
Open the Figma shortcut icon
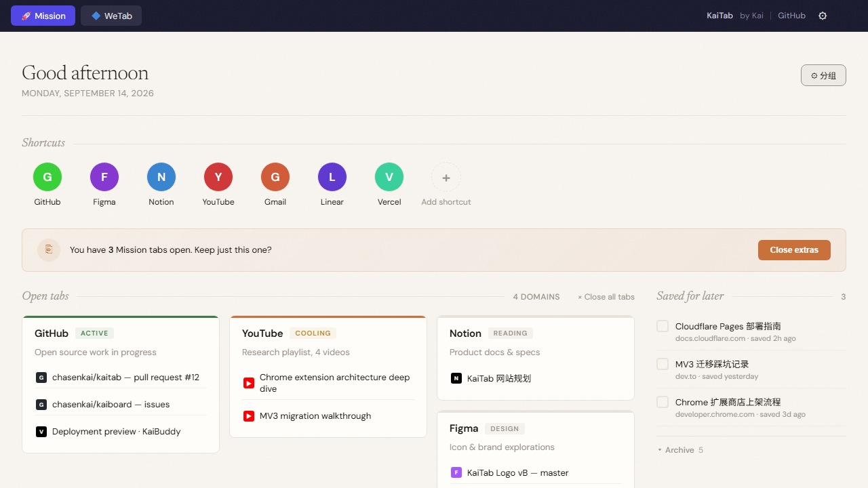pos(104,177)
